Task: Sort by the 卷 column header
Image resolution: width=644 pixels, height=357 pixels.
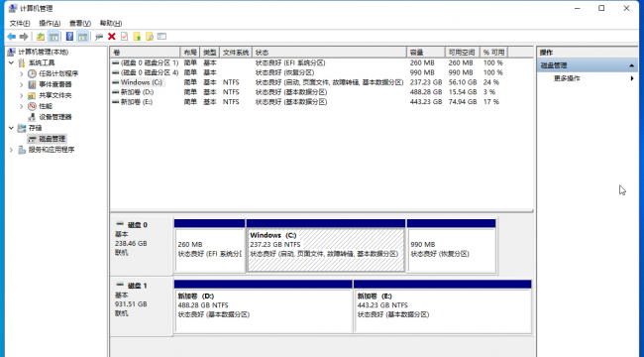Action: 145,53
